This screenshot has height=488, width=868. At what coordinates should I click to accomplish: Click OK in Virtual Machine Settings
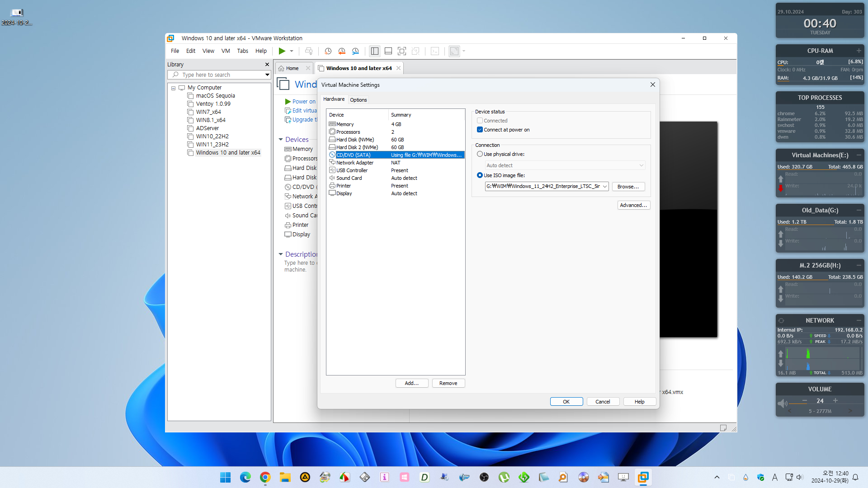(566, 402)
